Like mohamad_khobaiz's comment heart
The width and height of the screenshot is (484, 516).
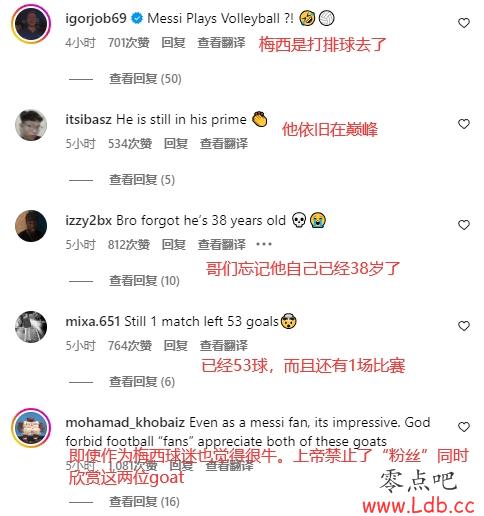pyautogui.click(x=464, y=427)
